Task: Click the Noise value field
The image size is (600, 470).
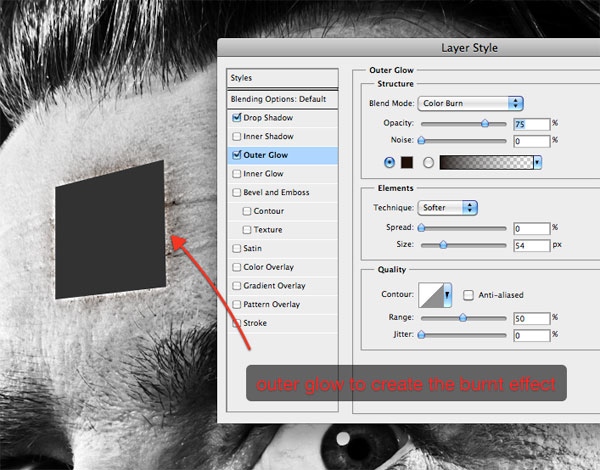Action: coord(532,141)
